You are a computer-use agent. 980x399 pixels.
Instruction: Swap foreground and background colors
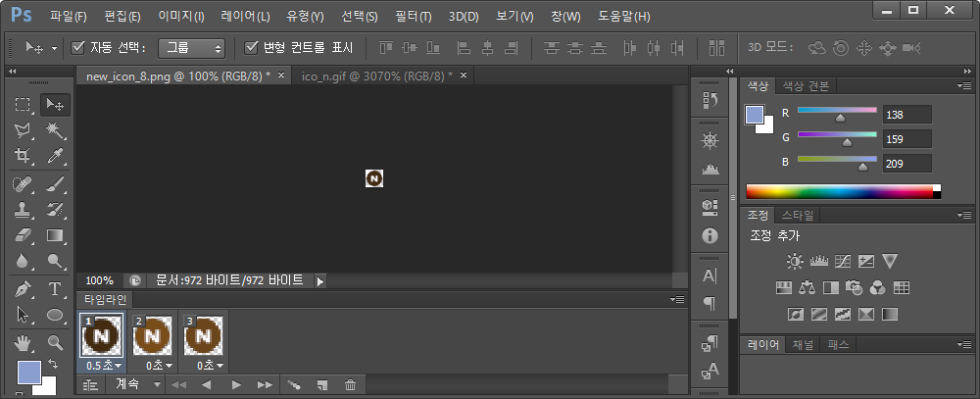coord(53,364)
